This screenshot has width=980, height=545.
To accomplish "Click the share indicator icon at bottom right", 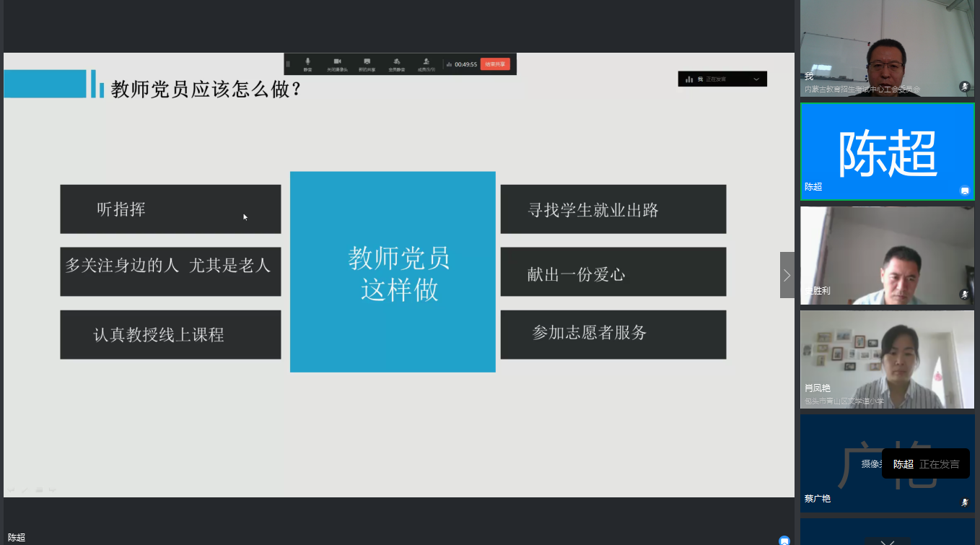I will coord(784,540).
